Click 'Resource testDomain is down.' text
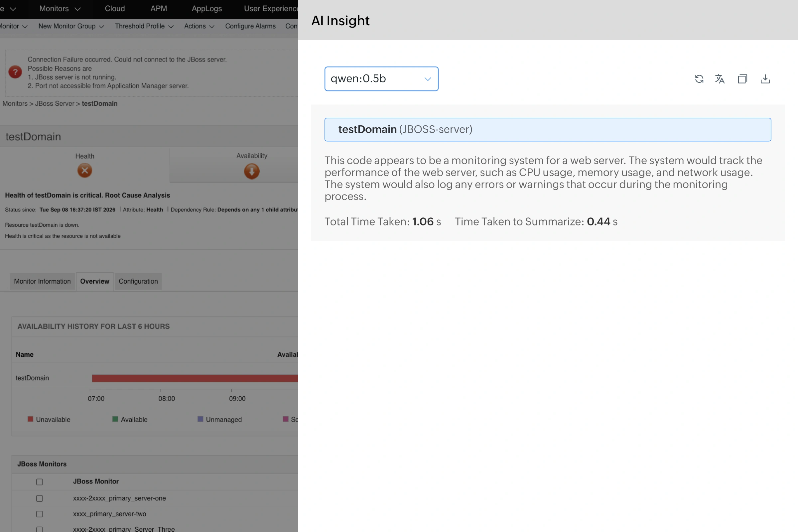Viewport: 798px width, 532px height. (x=42, y=225)
